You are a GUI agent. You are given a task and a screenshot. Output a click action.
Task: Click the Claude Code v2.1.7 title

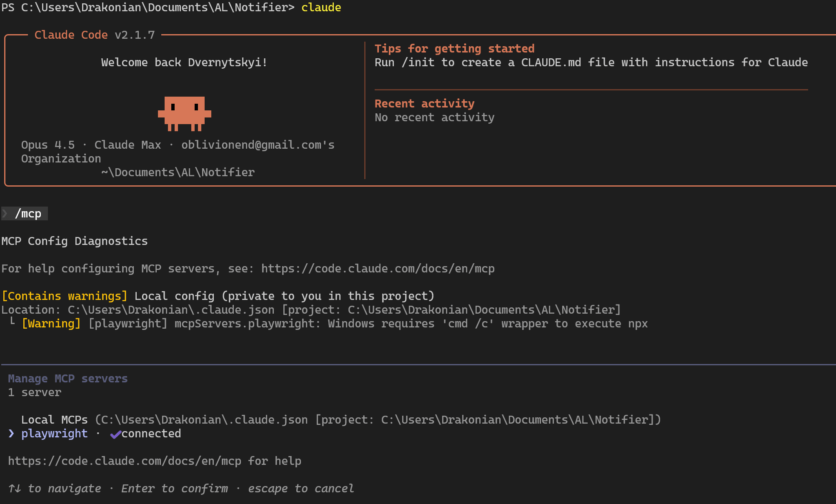[x=94, y=35]
